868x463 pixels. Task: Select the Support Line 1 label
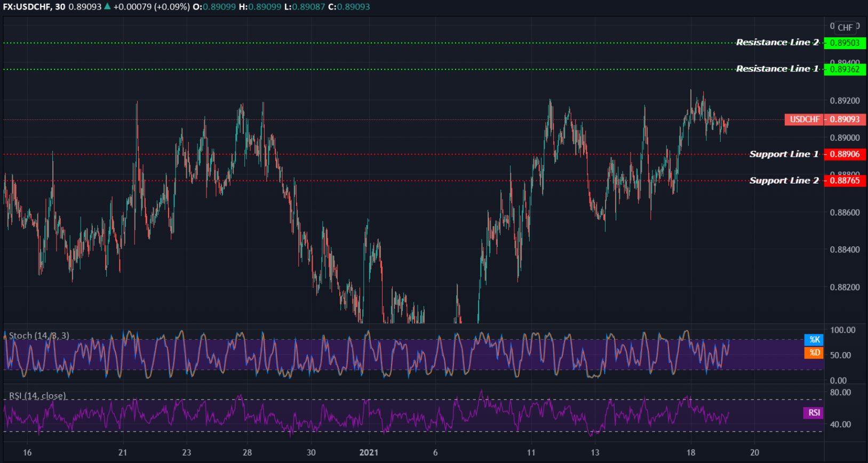[x=784, y=154]
